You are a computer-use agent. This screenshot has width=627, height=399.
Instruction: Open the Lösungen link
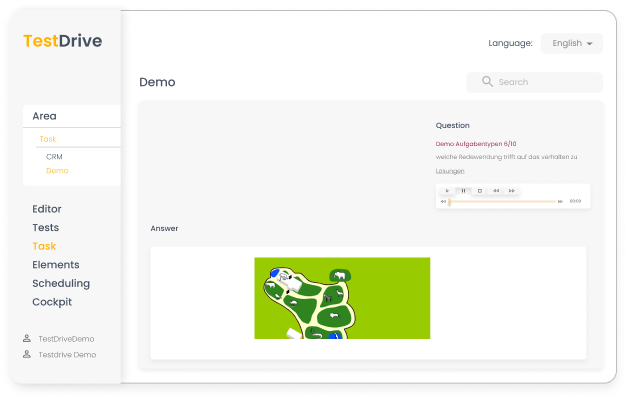[450, 171]
